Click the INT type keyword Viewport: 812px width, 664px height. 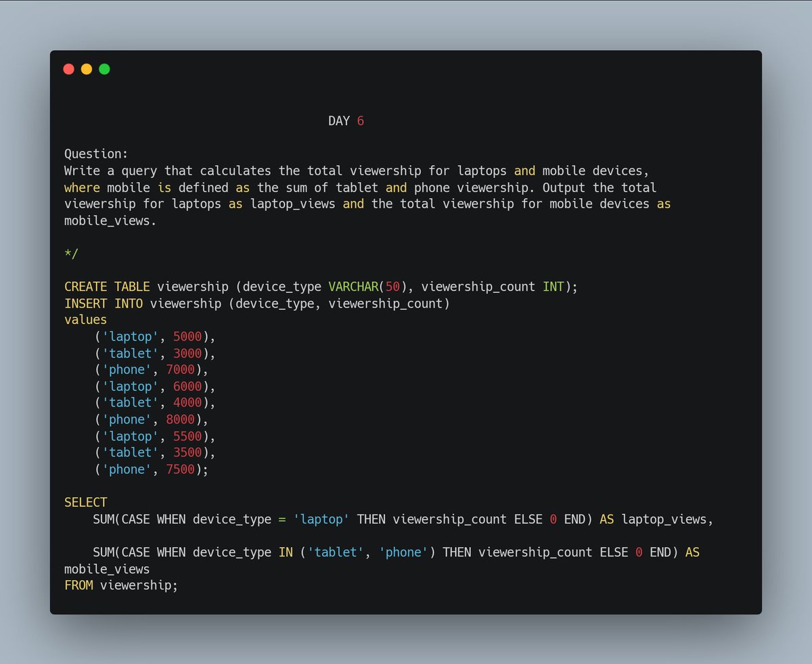click(553, 287)
